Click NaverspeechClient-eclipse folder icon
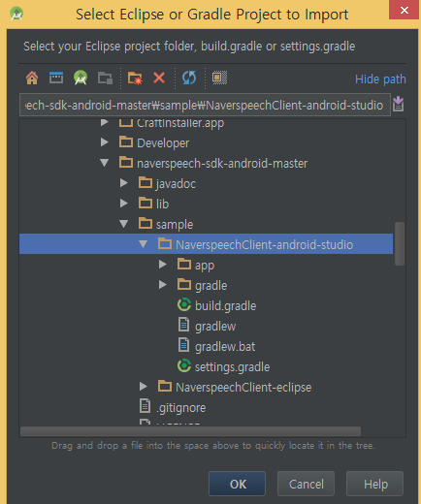This screenshot has height=504, width=421. (165, 386)
